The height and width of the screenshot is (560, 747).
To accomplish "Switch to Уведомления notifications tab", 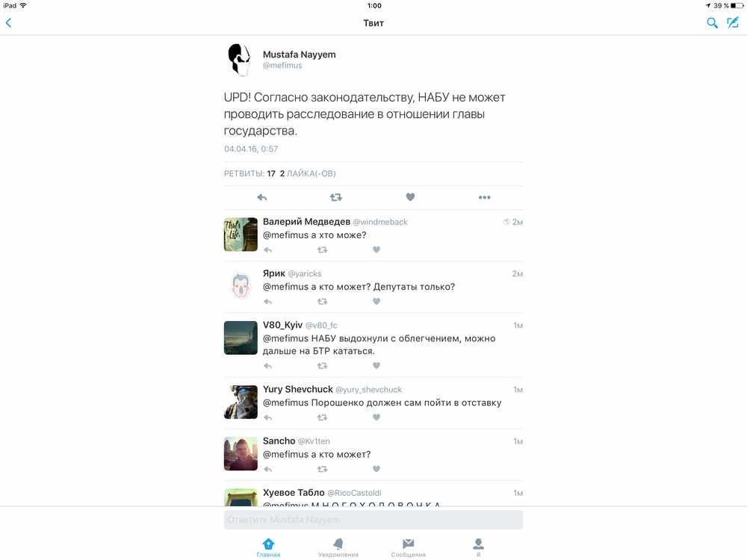I will [338, 547].
